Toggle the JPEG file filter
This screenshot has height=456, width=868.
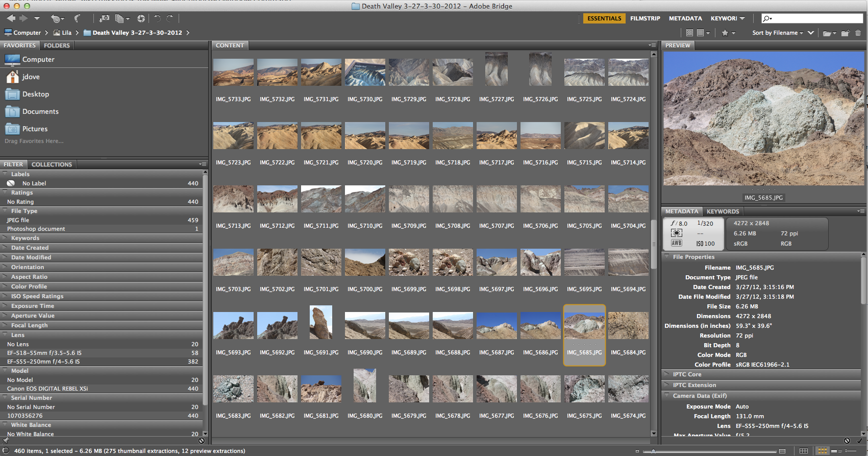(18, 220)
